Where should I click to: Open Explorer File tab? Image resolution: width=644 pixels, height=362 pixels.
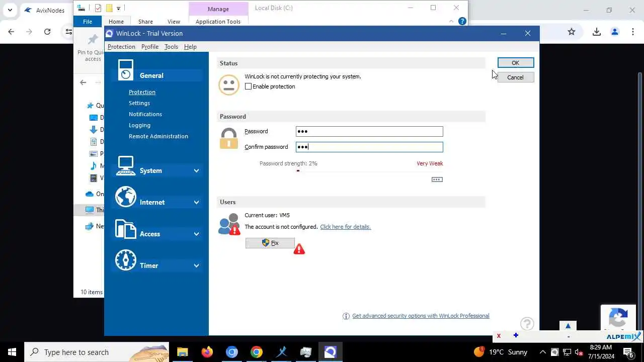[88, 22]
